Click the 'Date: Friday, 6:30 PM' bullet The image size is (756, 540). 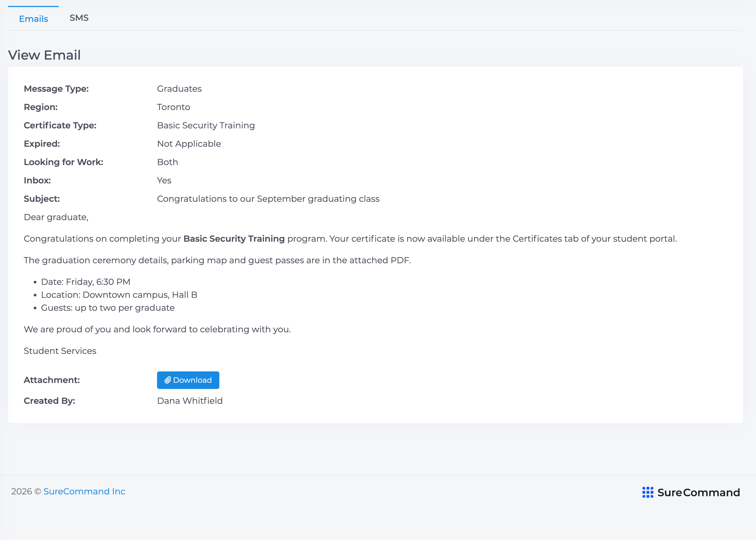pyautogui.click(x=86, y=282)
